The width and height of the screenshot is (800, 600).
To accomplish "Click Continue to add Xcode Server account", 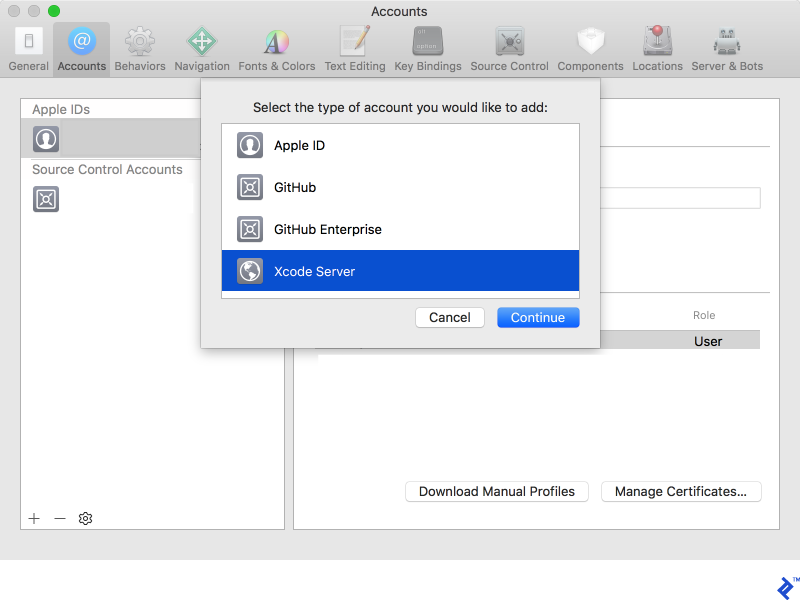I will 538,317.
